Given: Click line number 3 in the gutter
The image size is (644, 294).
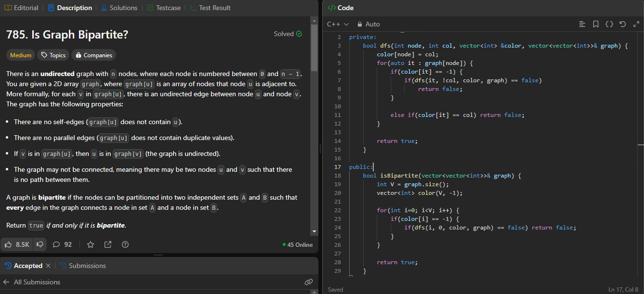Looking at the screenshot, I should coord(339,46).
